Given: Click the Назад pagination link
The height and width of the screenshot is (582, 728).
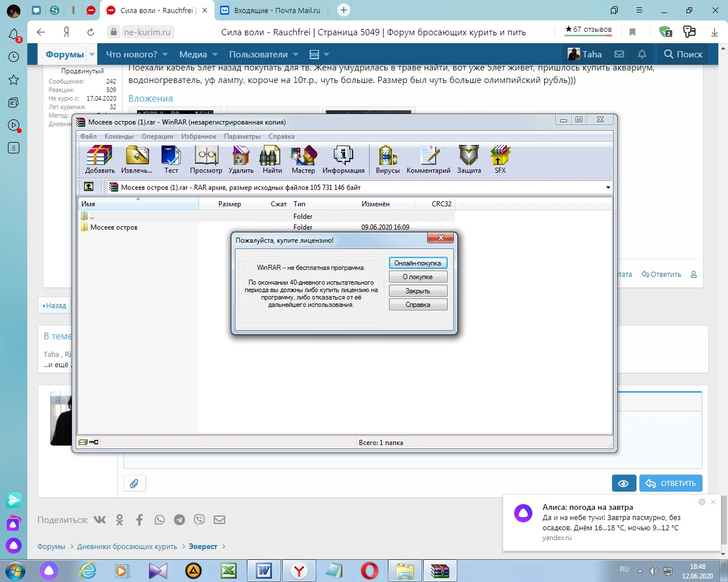Looking at the screenshot, I should [55, 306].
